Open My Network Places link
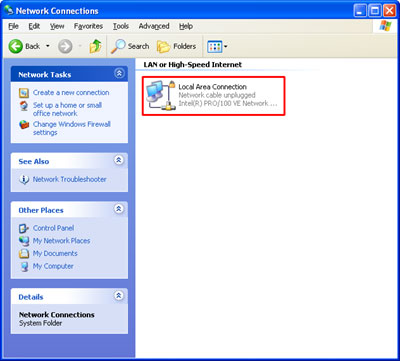The width and height of the screenshot is (400, 361). coord(61,241)
